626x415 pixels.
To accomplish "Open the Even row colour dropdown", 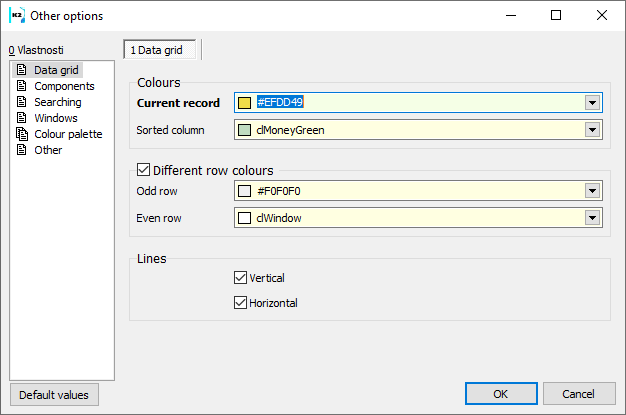I will pyautogui.click(x=592, y=217).
